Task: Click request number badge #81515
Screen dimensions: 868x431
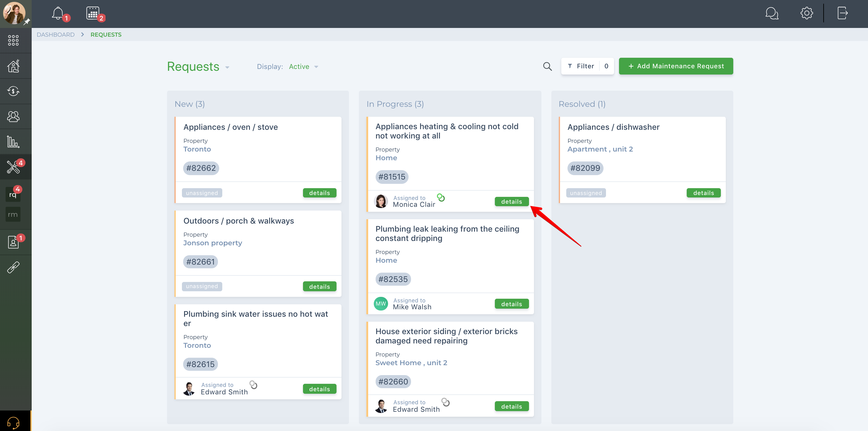Action: [391, 177]
